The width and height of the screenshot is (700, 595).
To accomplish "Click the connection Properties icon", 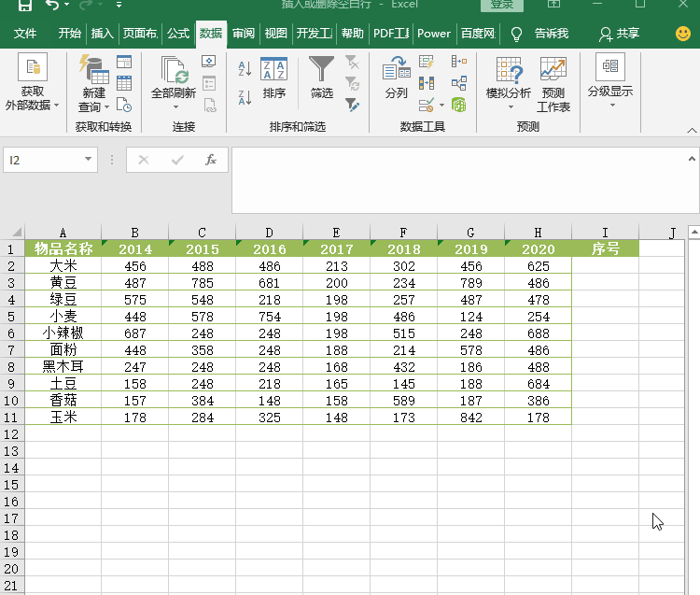I will pyautogui.click(x=208, y=83).
